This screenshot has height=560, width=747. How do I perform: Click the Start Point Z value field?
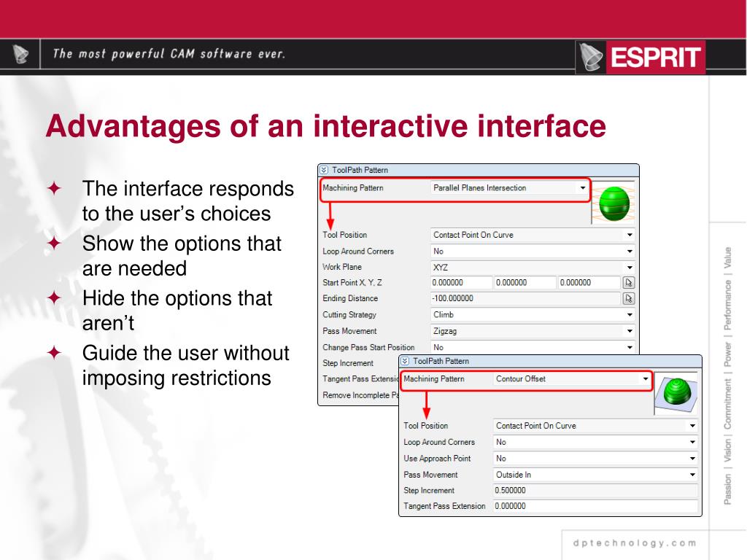[x=589, y=283]
